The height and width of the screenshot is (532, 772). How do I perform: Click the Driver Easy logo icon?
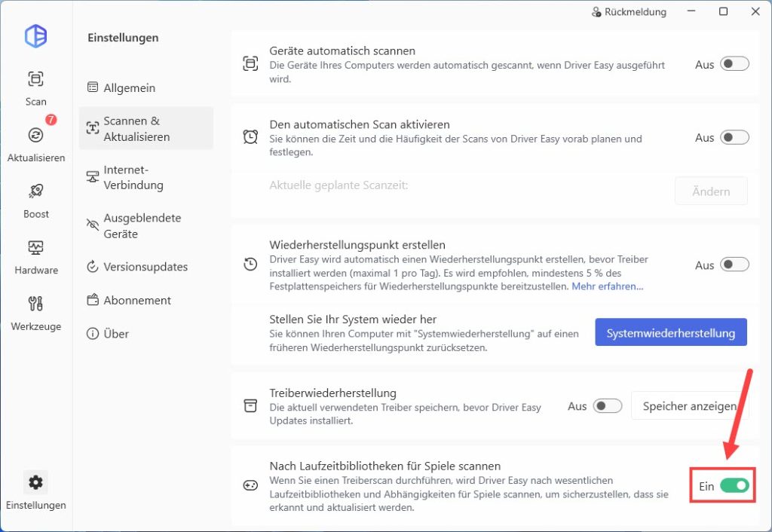36,36
